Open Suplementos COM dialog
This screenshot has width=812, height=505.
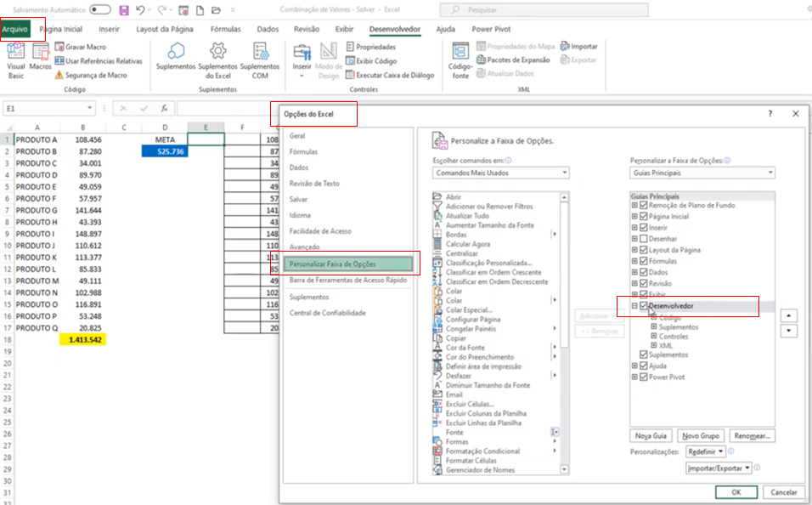tap(259, 60)
